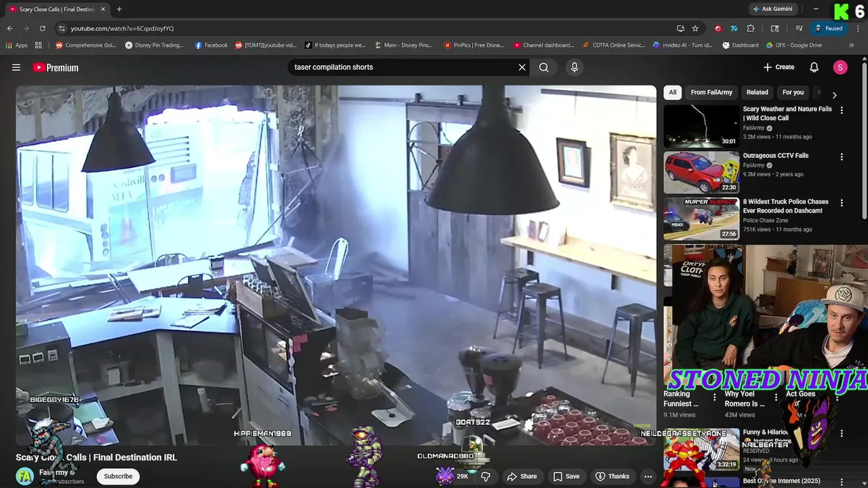The image size is (868, 488).
Task: Open Outrageous CCTV Fails video title
Action: 776,156
